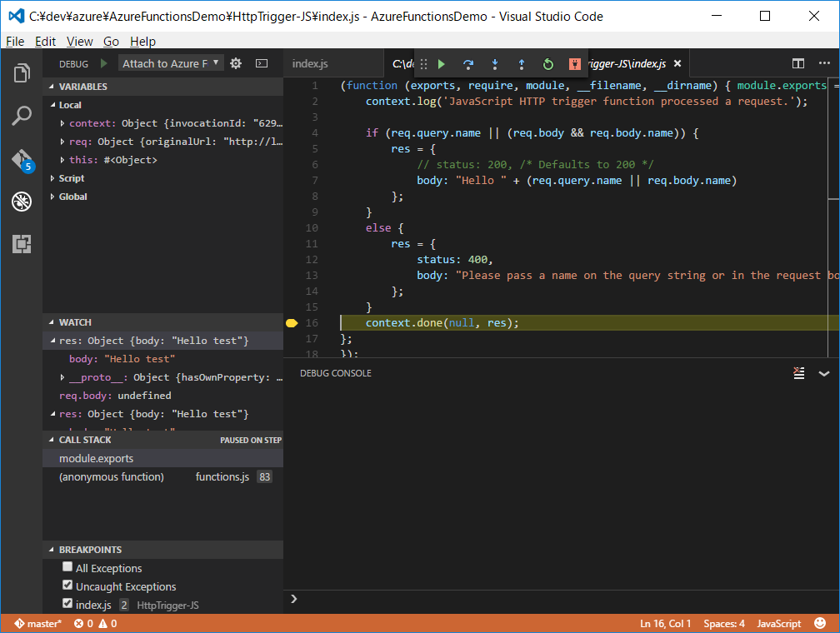Clear the Debug Console output
This screenshot has height=633, width=840.
click(798, 372)
